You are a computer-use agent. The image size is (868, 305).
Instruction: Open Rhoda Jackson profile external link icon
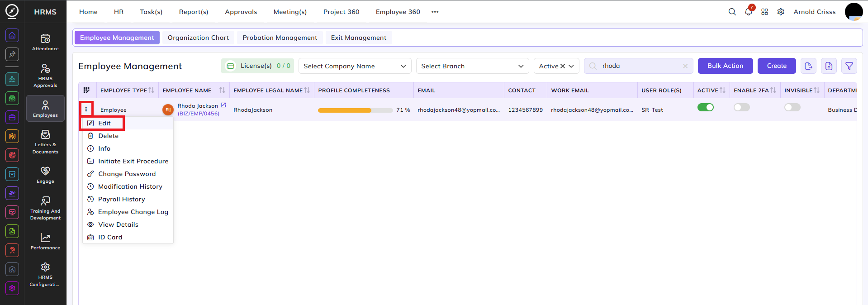[x=223, y=105]
